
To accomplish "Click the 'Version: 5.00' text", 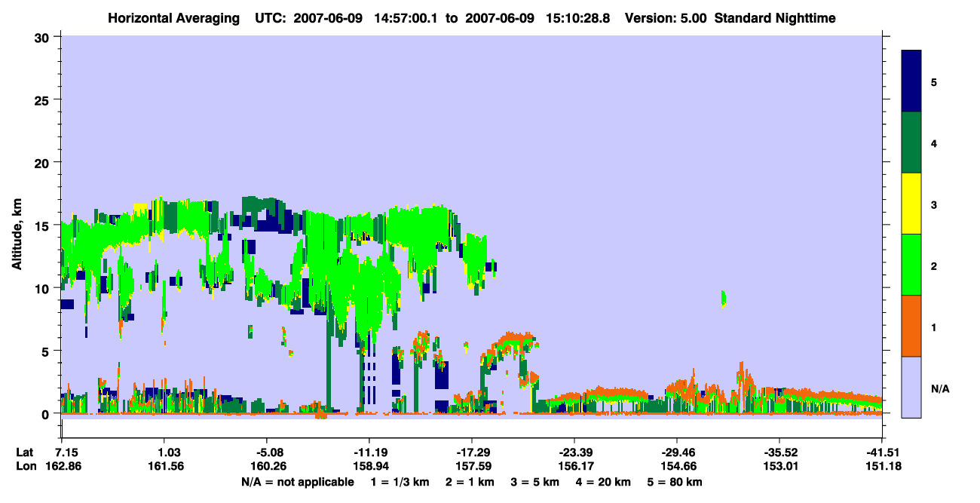I will [x=666, y=18].
